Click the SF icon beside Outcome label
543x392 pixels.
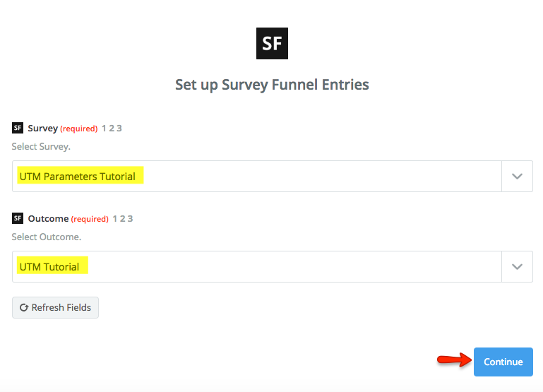pyautogui.click(x=18, y=218)
